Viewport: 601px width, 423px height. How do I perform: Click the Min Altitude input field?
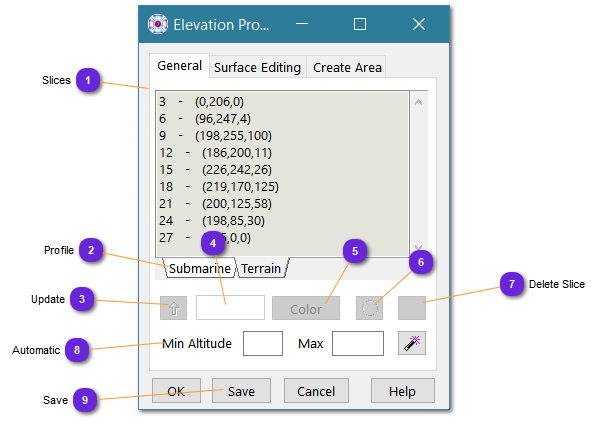click(x=263, y=344)
